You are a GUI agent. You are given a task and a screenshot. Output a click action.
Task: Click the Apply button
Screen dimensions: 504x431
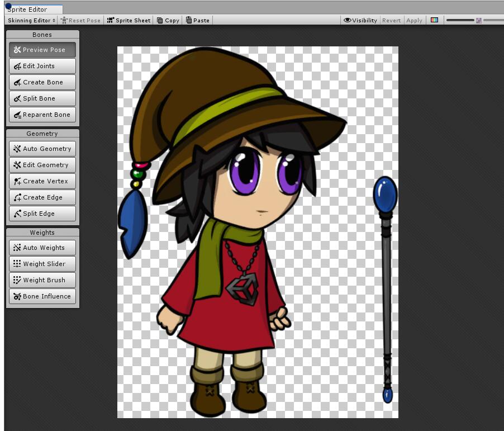coord(414,20)
